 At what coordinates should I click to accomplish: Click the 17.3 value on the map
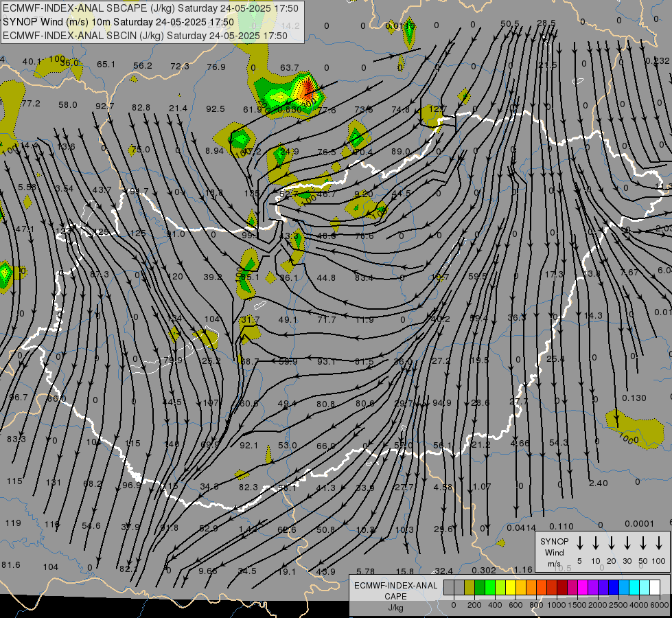(554, 274)
